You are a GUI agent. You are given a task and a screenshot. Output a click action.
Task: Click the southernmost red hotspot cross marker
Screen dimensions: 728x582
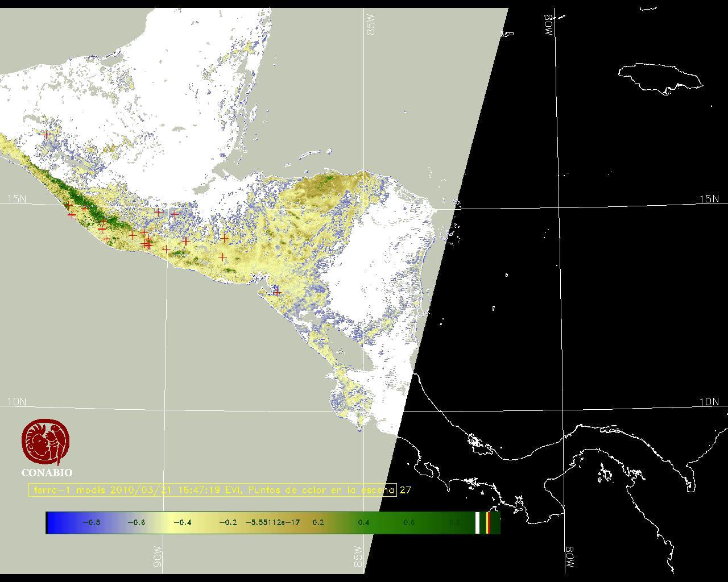(276, 292)
